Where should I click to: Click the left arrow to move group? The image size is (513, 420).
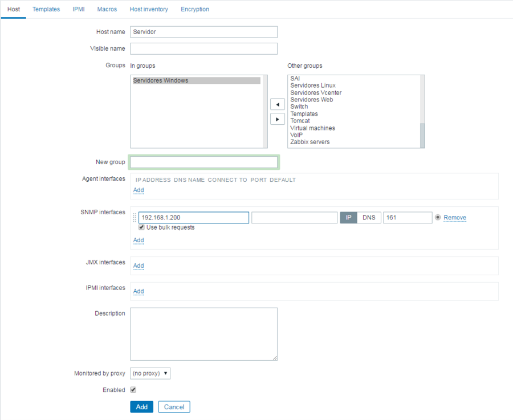[x=277, y=105]
